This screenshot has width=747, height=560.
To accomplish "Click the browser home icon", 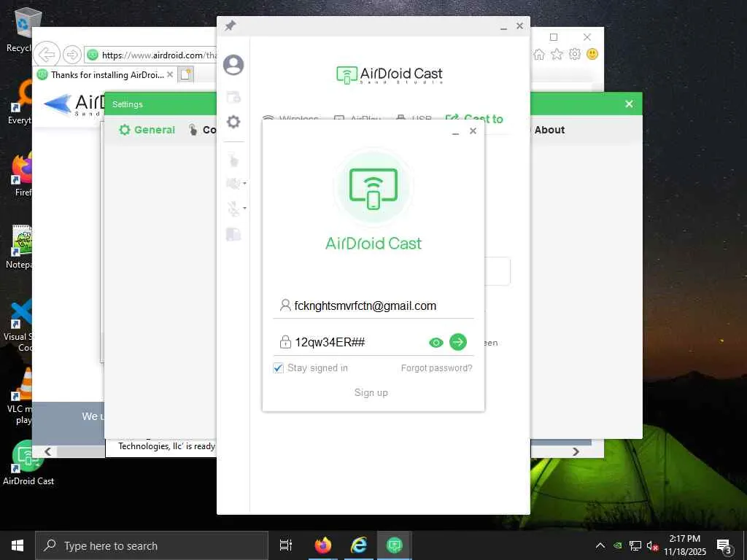I will click(x=539, y=54).
